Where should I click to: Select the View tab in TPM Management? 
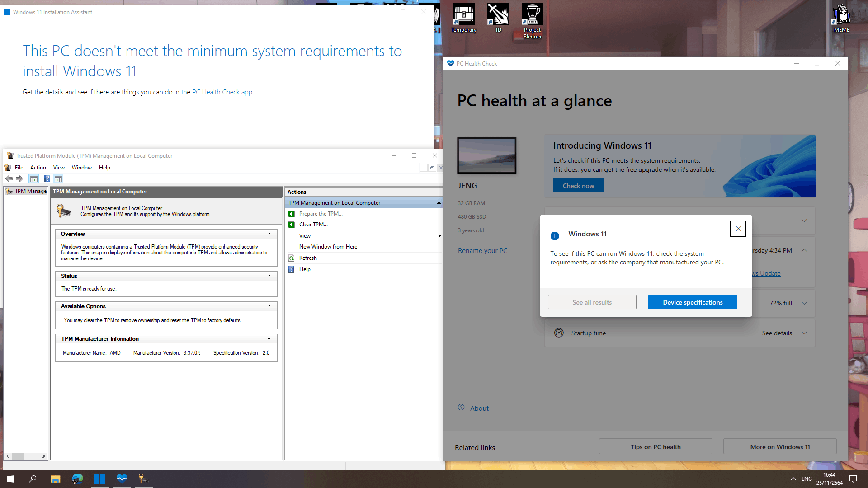pos(59,168)
